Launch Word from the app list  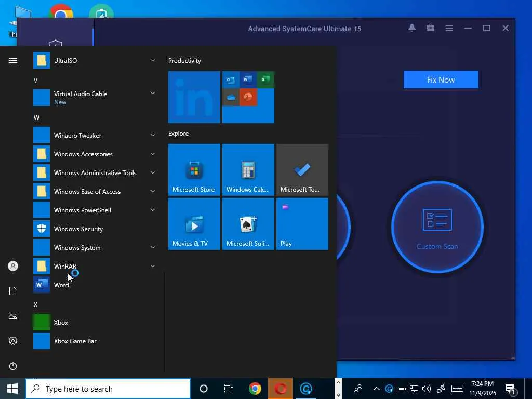click(95, 285)
